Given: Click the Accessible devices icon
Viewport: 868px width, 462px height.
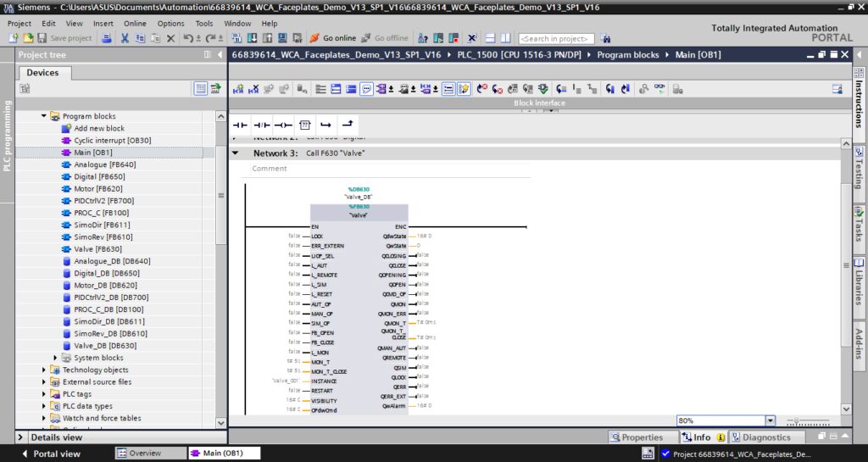Looking at the screenshot, I should point(422,38).
